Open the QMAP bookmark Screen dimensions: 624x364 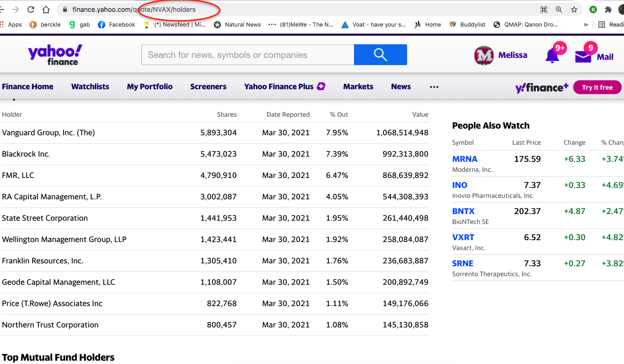tap(526, 25)
